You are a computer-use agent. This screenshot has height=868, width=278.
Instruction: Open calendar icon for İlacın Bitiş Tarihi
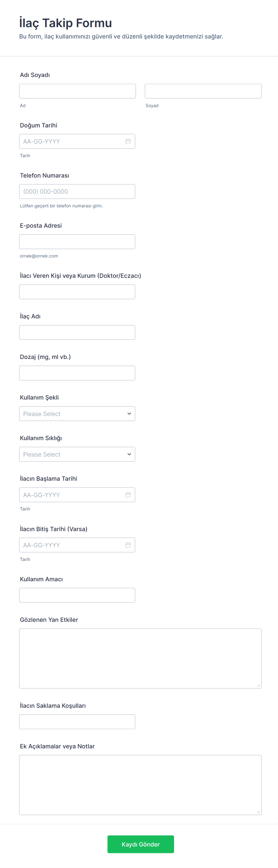coord(128,545)
